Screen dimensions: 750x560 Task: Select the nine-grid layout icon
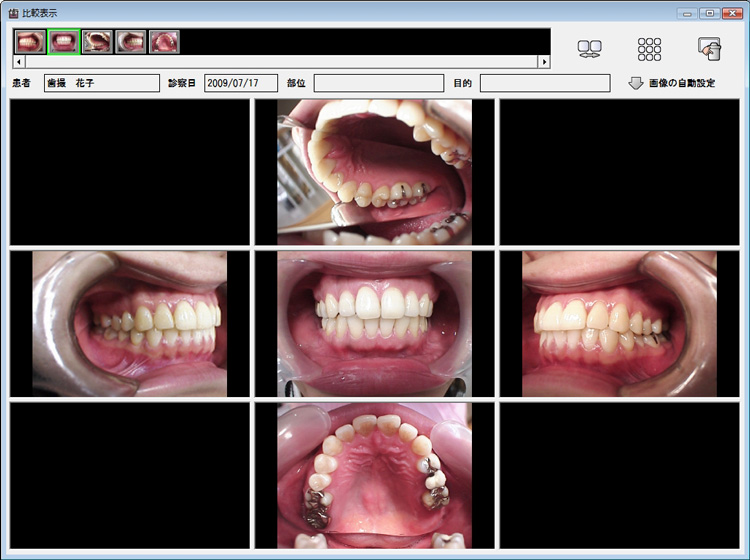pyautogui.click(x=649, y=49)
